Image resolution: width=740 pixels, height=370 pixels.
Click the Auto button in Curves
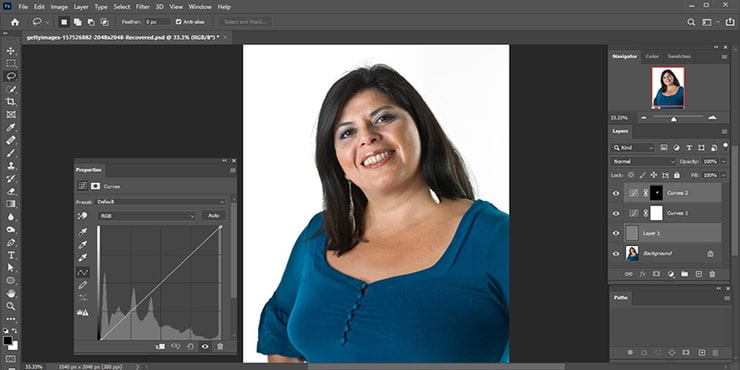point(214,216)
